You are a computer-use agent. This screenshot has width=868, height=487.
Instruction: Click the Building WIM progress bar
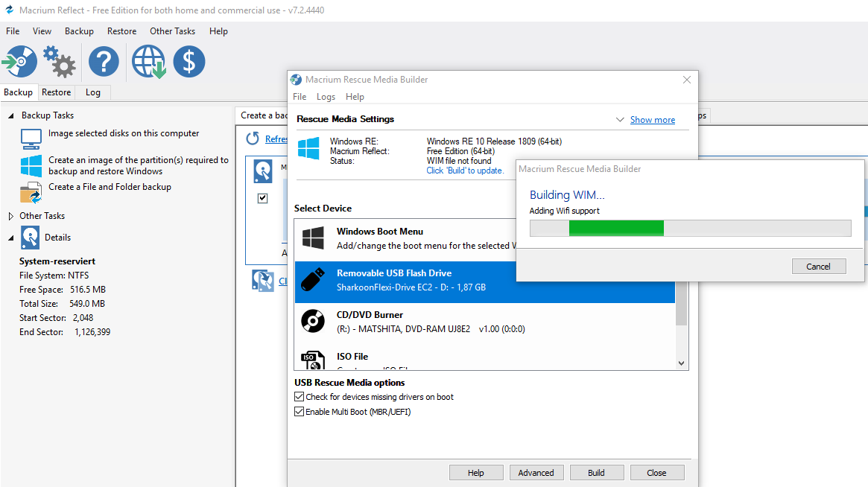[691, 228]
